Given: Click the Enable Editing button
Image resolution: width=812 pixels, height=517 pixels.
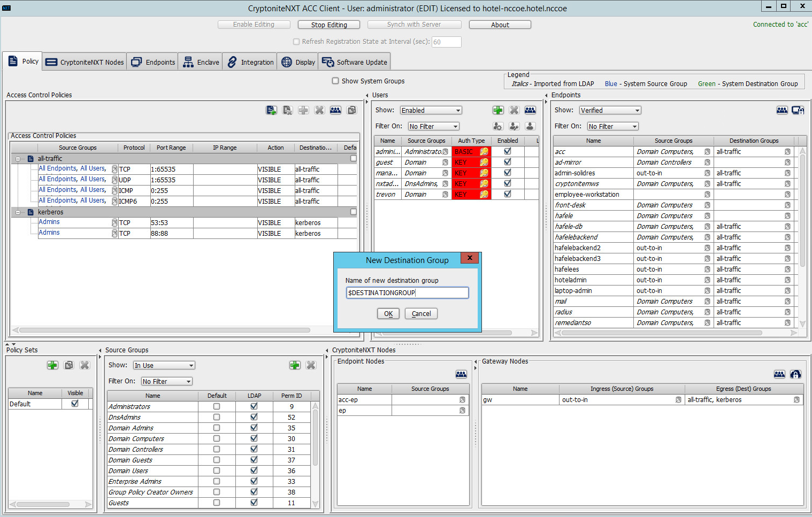Looking at the screenshot, I should tap(254, 25).
